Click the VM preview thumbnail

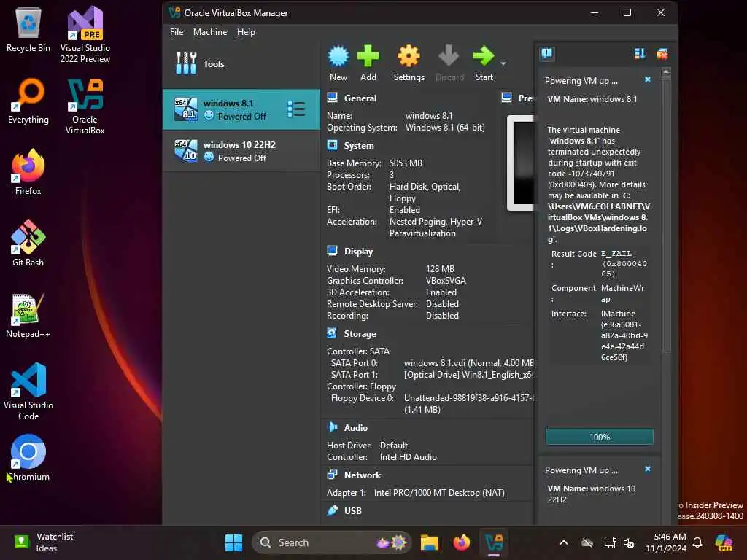[x=520, y=163]
